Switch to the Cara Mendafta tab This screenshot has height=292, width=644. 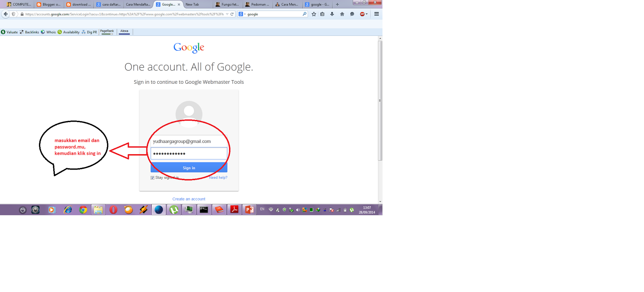[138, 4]
